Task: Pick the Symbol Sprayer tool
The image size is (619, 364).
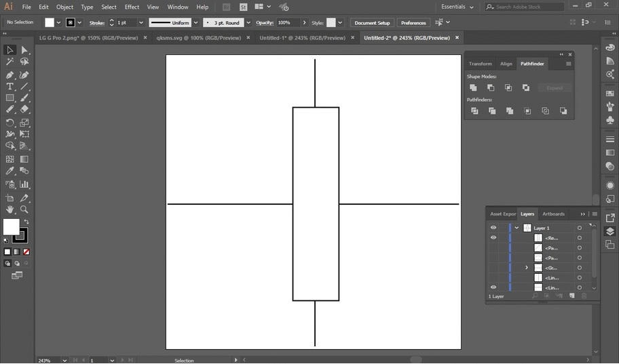Action: tap(10, 184)
